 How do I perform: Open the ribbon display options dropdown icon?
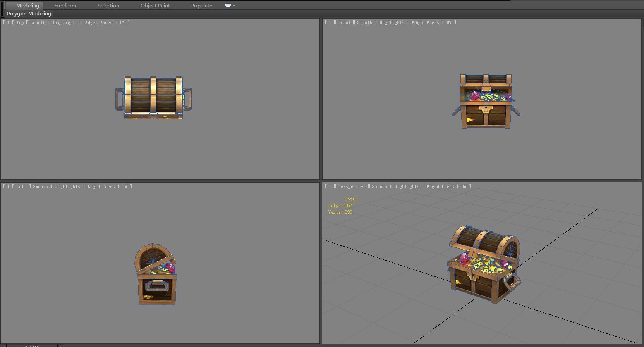(x=230, y=5)
